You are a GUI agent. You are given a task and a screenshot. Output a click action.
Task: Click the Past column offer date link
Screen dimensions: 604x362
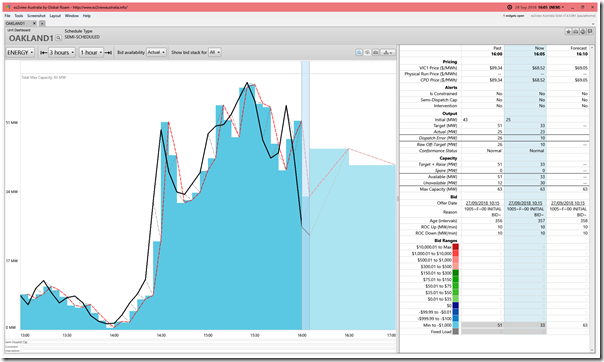(x=483, y=203)
